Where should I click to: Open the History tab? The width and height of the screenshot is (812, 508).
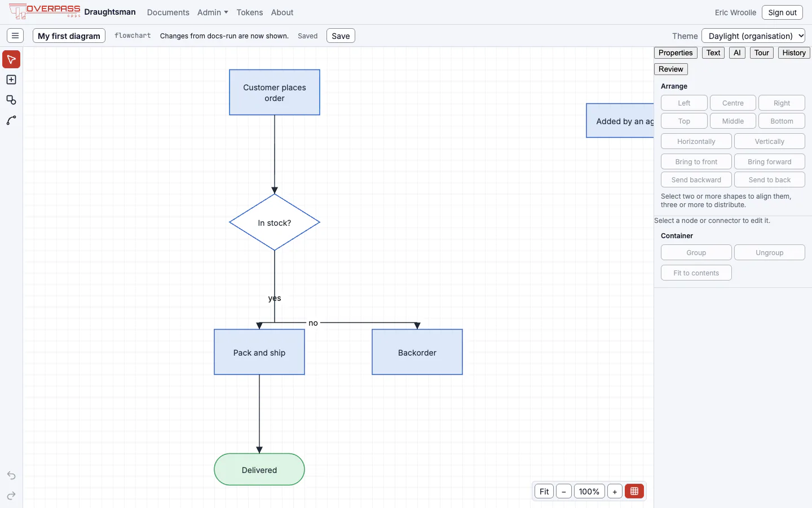(794, 52)
